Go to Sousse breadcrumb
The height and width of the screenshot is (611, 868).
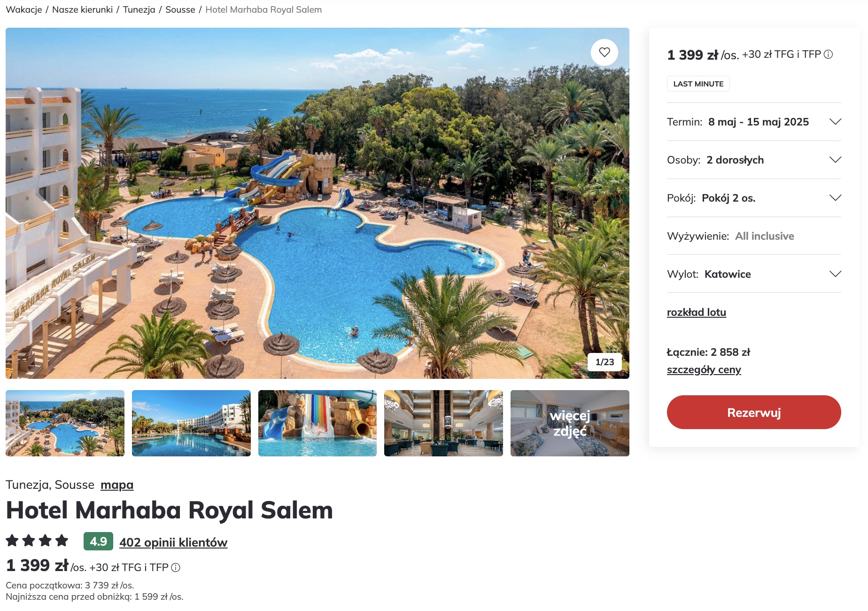point(180,9)
